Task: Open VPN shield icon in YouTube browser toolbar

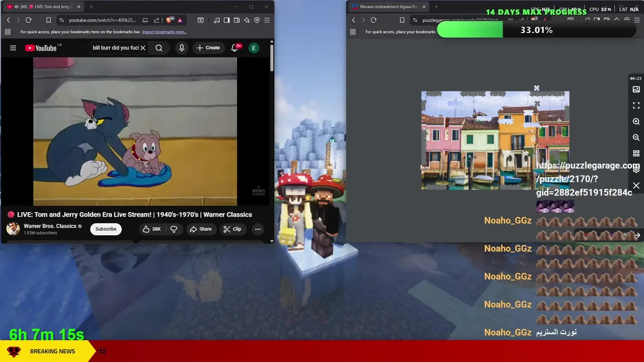Action: (x=257, y=20)
